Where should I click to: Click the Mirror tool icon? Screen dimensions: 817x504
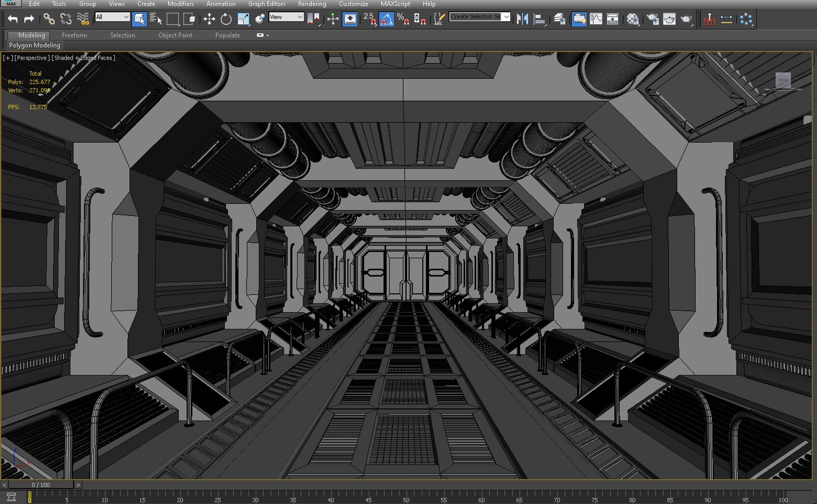click(522, 19)
